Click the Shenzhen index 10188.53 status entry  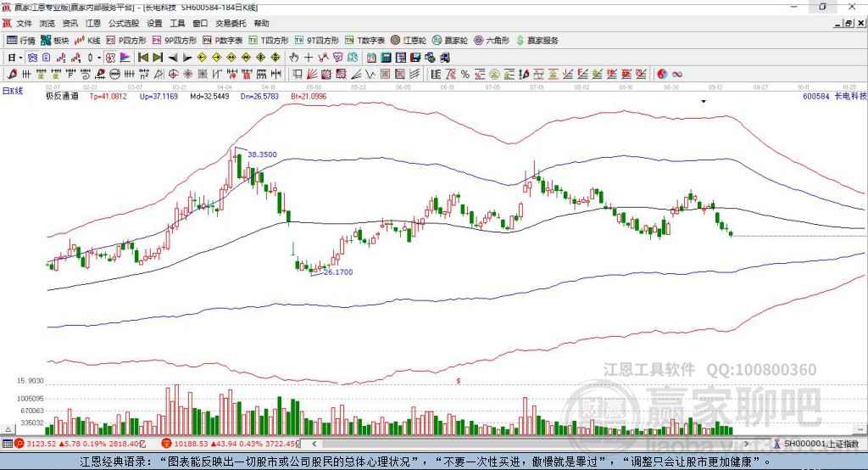point(229,444)
